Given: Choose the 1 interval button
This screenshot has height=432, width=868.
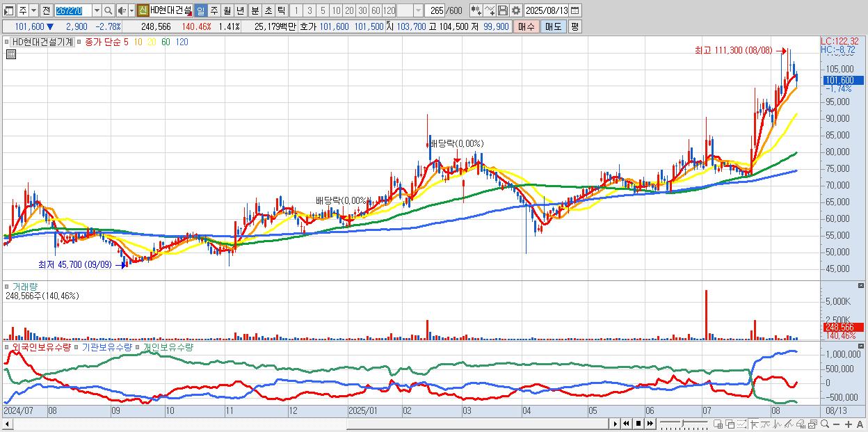Looking at the screenshot, I should [296, 10].
